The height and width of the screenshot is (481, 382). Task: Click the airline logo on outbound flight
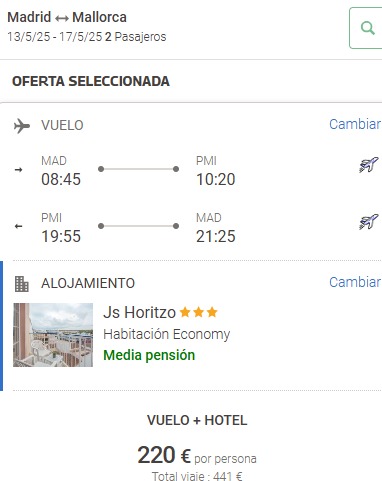[x=369, y=165]
